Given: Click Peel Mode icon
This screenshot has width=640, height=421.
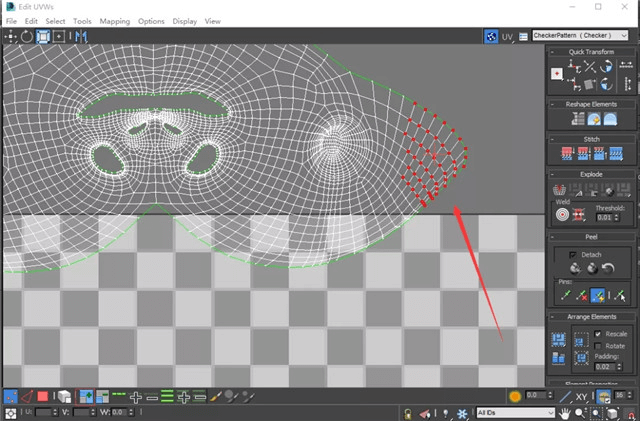Looking at the screenshot, I should coord(592,268).
